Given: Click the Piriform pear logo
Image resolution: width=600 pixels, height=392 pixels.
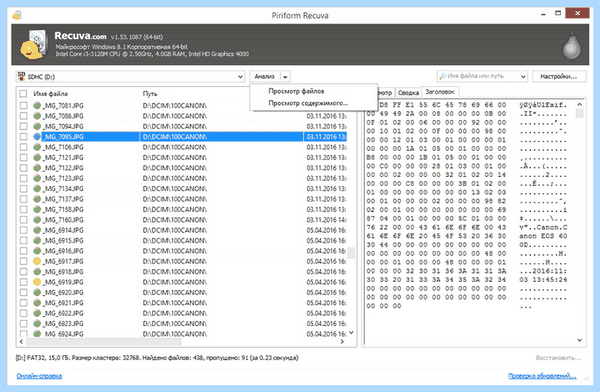Looking at the screenshot, I should pyautogui.click(x=571, y=45).
